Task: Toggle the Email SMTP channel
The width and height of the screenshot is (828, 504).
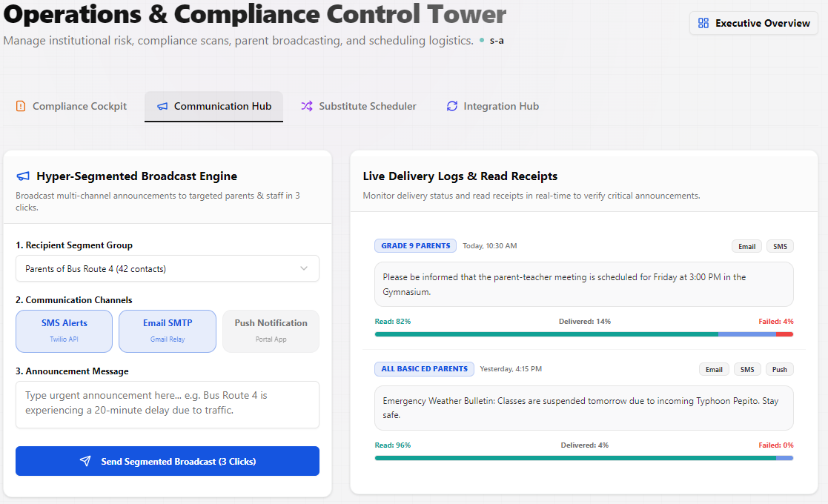Action: (168, 331)
